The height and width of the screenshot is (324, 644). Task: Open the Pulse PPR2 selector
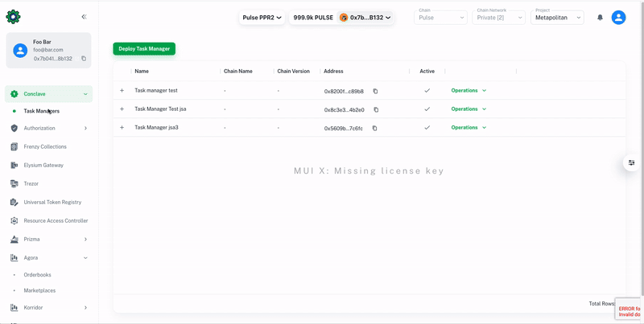point(262,18)
